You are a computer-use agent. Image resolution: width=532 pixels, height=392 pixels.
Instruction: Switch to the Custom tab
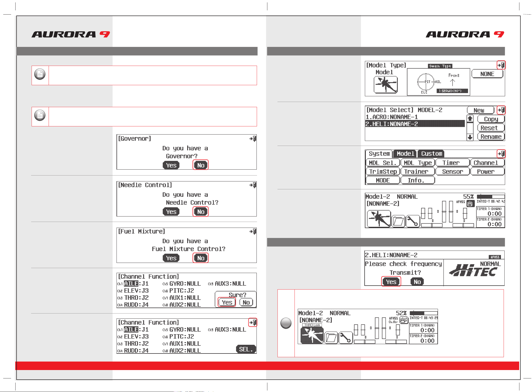(x=432, y=154)
